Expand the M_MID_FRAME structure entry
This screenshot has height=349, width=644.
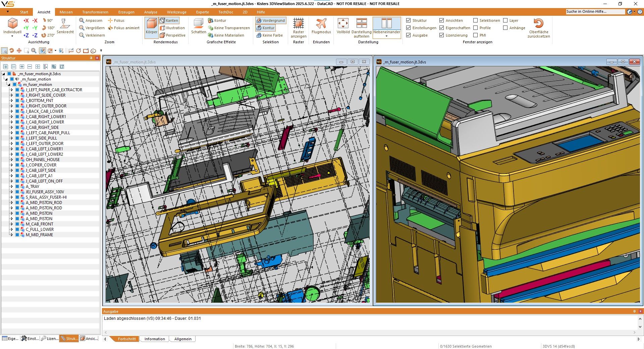coord(12,235)
